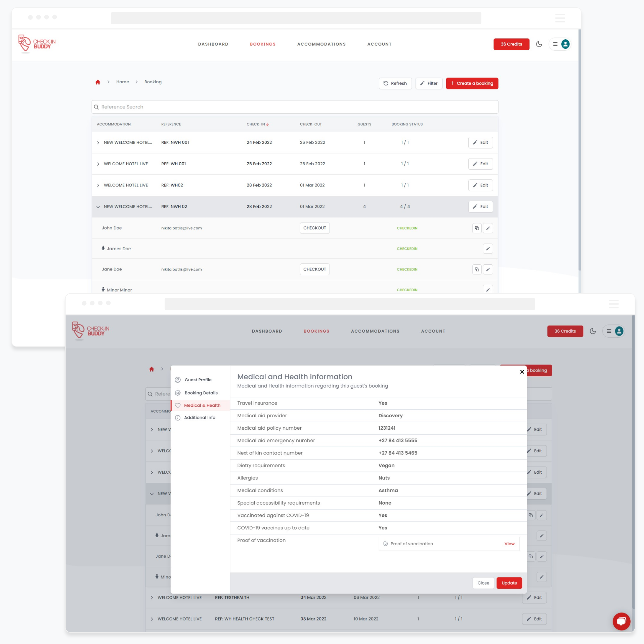This screenshot has width=644, height=644.
Task: Click pencil edit icon for Jane Doe
Action: (488, 269)
